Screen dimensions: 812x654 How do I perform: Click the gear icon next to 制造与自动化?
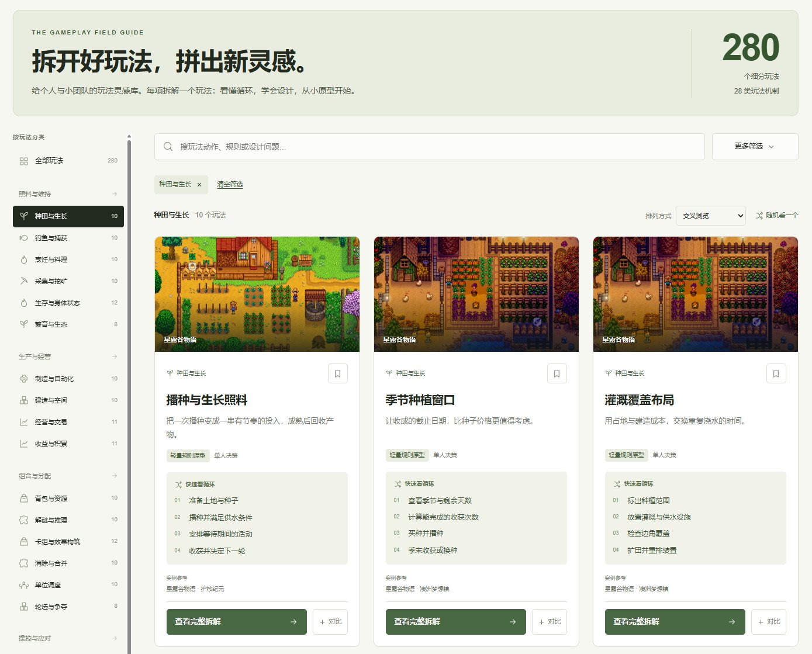pos(24,379)
